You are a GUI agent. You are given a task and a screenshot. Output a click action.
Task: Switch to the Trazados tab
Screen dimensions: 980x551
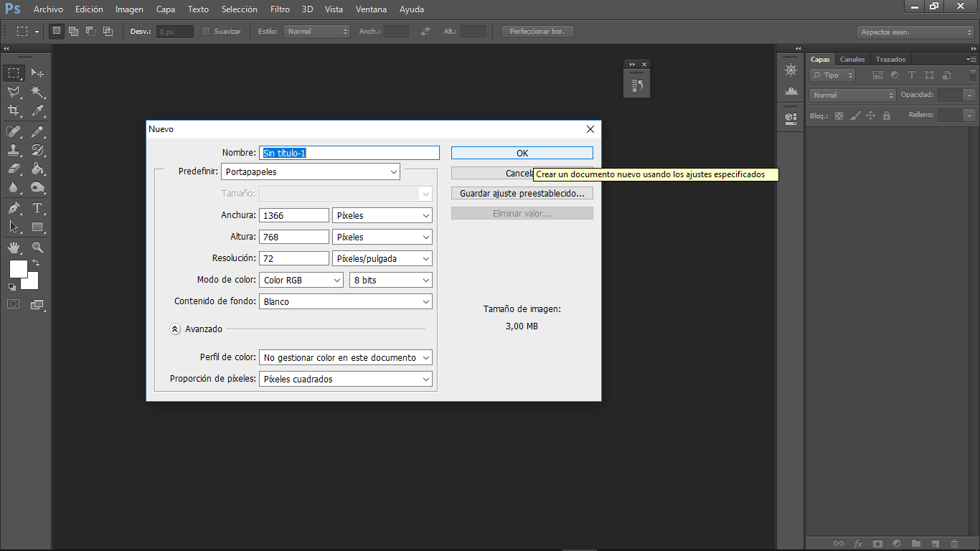[890, 59]
